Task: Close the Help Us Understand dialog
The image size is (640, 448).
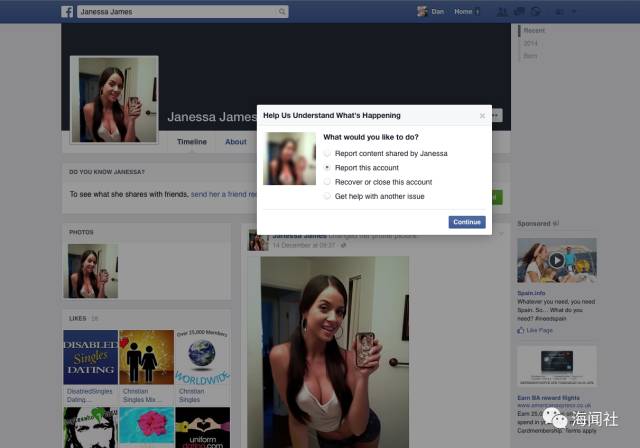Action: click(x=482, y=116)
